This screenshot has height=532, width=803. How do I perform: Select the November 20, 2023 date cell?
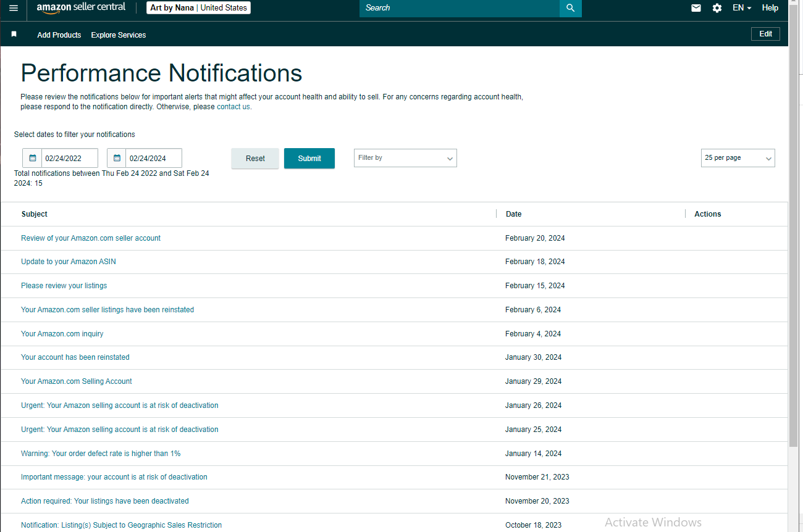(537, 501)
